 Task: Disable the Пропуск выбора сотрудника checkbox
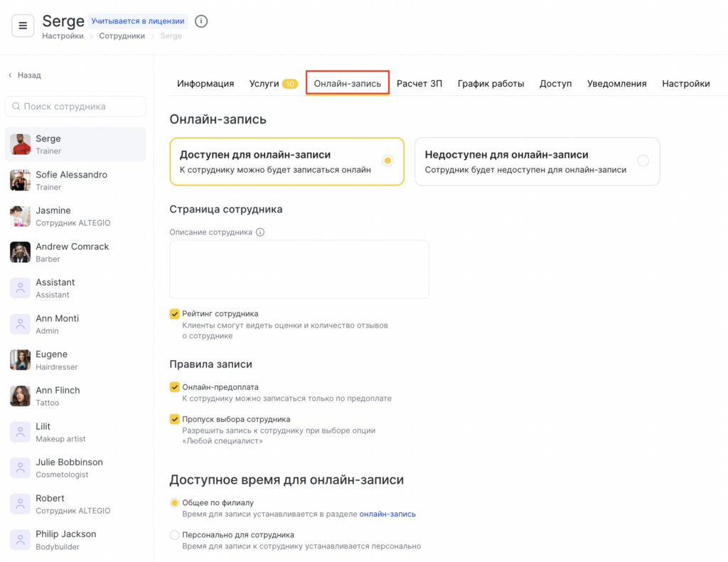(174, 419)
